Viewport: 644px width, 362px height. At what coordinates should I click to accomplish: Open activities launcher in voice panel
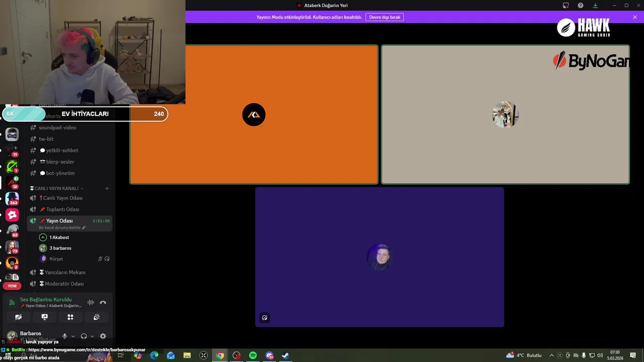70,317
